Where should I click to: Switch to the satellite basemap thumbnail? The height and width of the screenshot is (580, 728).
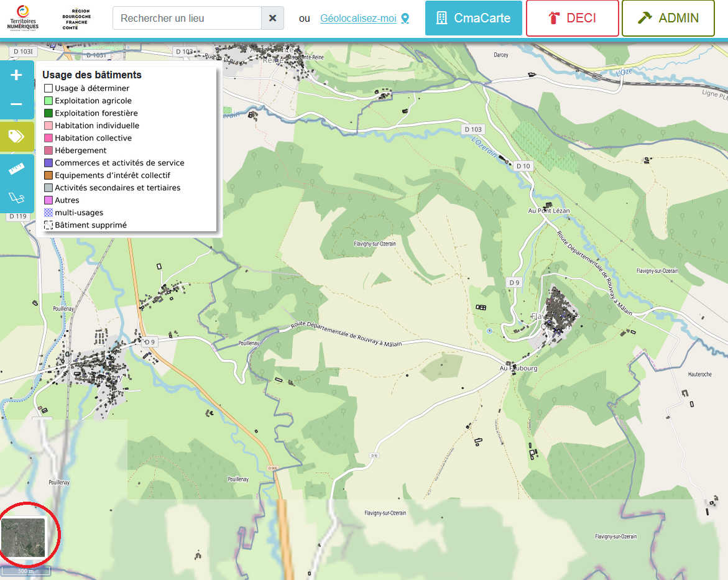24,538
